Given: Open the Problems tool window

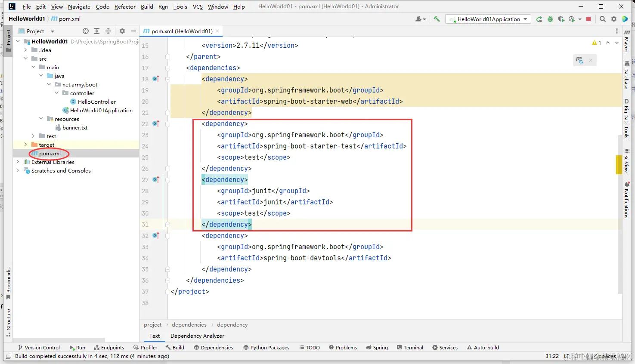Looking at the screenshot, I should pos(343,348).
